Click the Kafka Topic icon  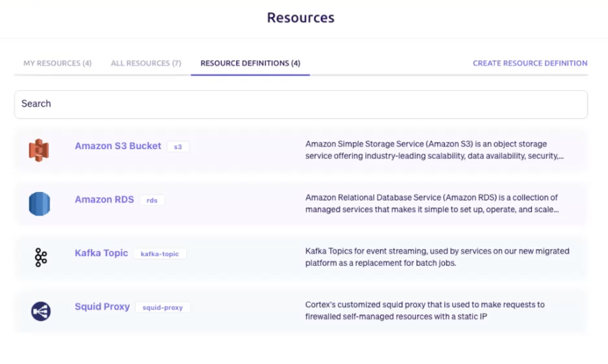40,257
